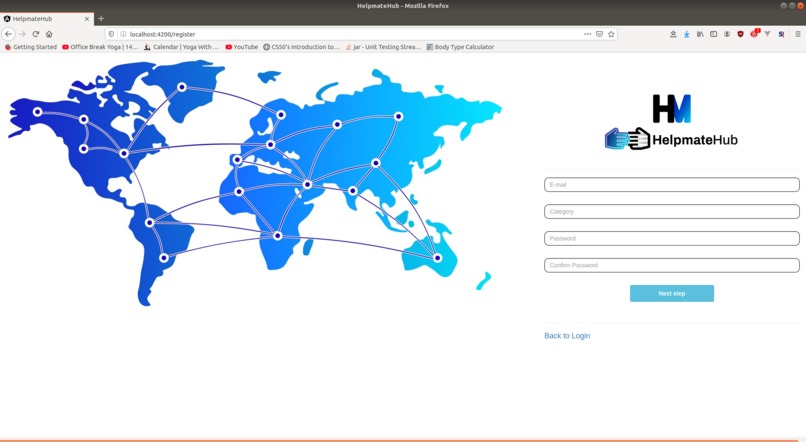Open the Firefox hamburger menu

pyautogui.click(x=798, y=34)
